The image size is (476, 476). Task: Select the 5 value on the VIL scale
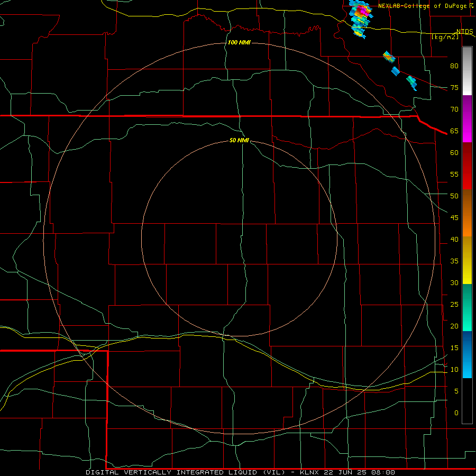(456, 391)
